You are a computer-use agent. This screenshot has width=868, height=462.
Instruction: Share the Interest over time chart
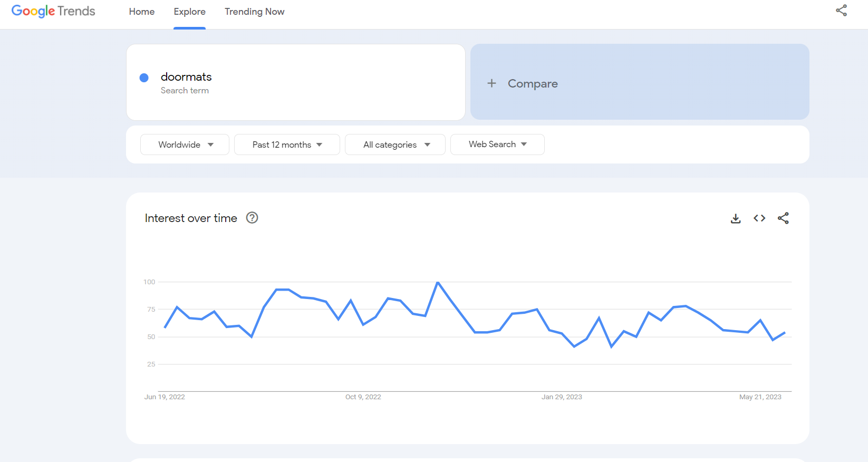pos(783,218)
